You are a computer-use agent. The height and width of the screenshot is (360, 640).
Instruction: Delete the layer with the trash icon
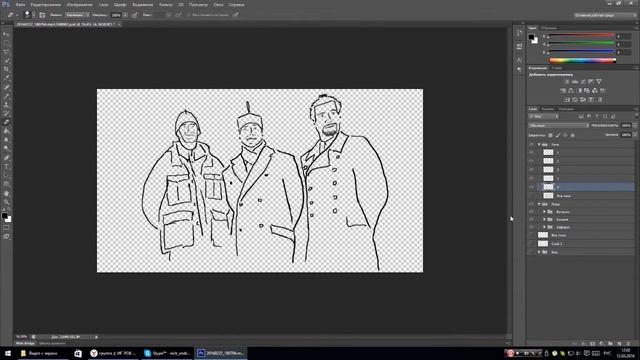coord(629,344)
